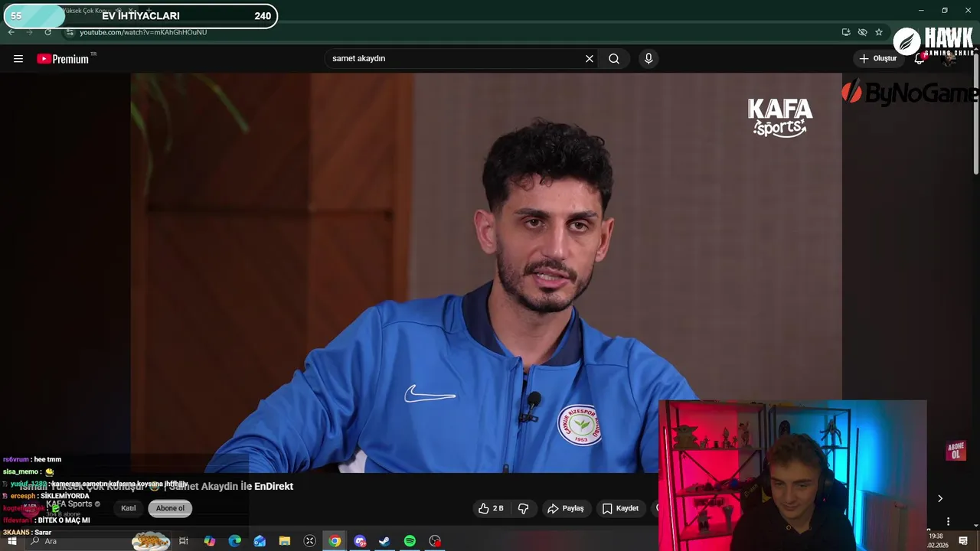This screenshot has width=980, height=551.
Task: Open Spotify from the taskbar
Action: click(x=410, y=541)
